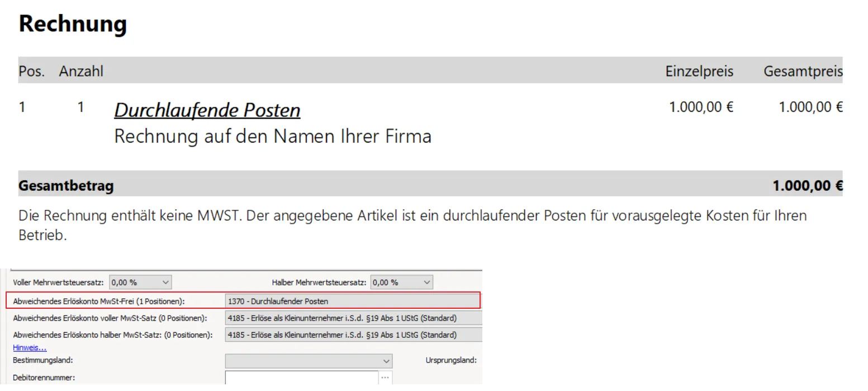The width and height of the screenshot is (868, 391).
Task: Click the Gesamtbetrag label
Action: [66, 186]
